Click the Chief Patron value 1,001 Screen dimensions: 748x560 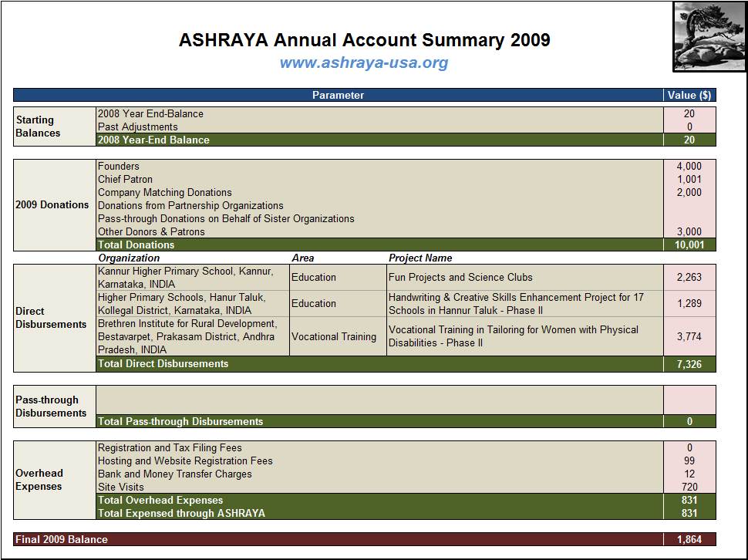tap(689, 180)
